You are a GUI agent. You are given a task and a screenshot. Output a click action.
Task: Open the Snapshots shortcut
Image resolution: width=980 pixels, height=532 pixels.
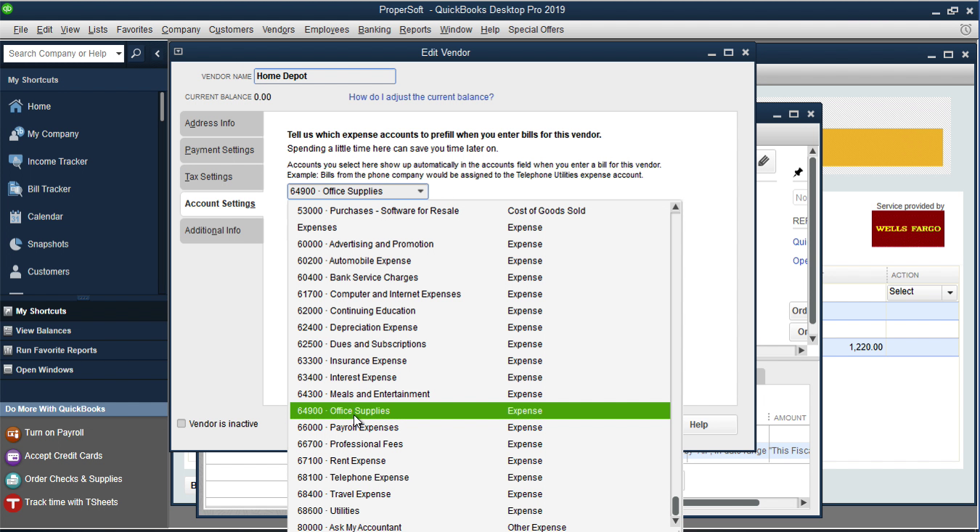pos(39,244)
